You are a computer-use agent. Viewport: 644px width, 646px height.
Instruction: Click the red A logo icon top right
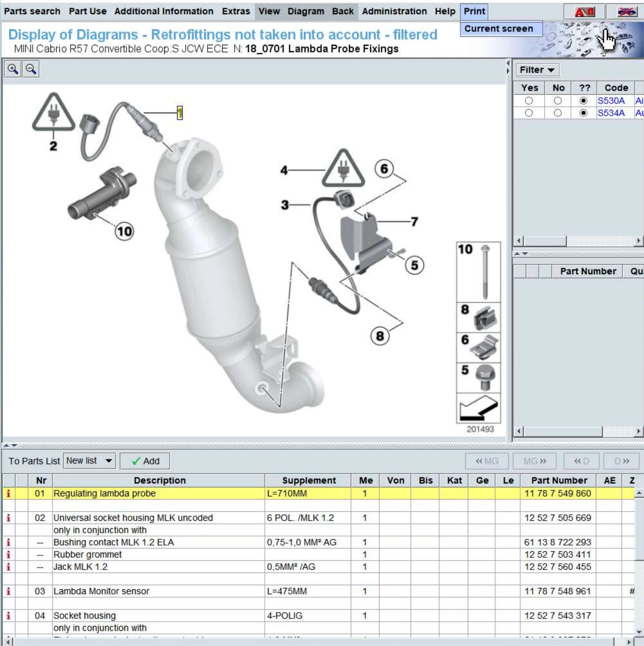point(585,12)
